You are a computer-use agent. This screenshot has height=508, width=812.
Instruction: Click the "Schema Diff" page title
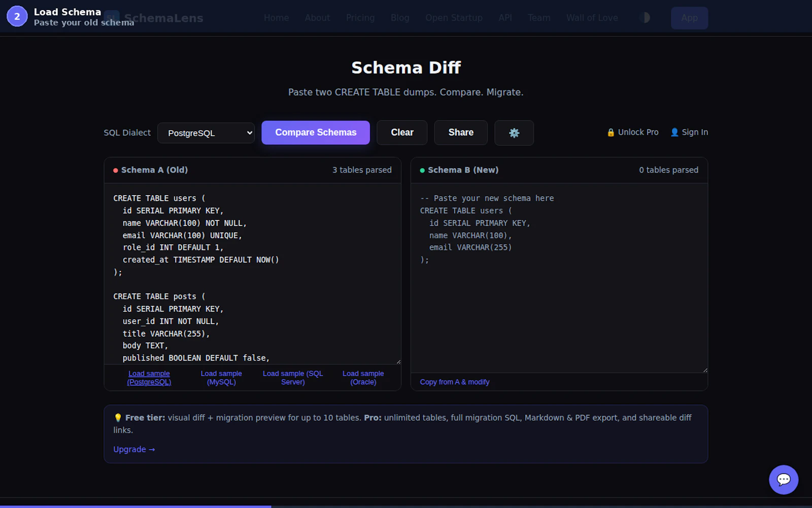[x=406, y=68]
